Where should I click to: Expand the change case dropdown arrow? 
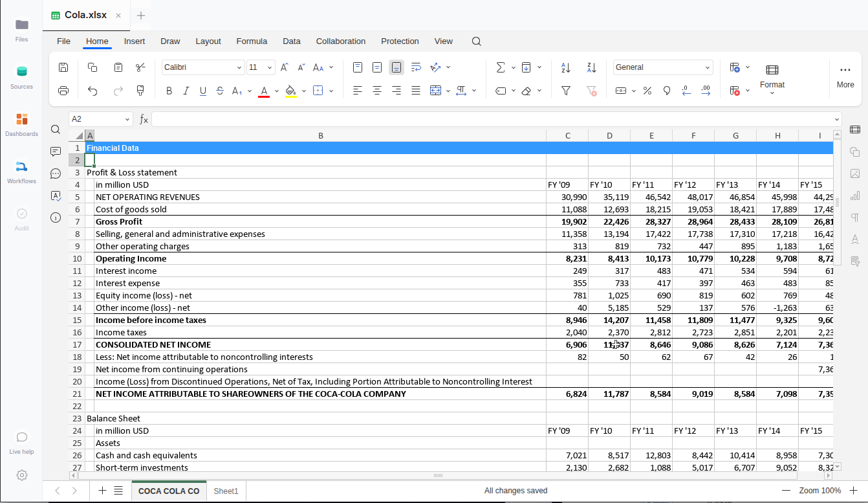(331, 67)
